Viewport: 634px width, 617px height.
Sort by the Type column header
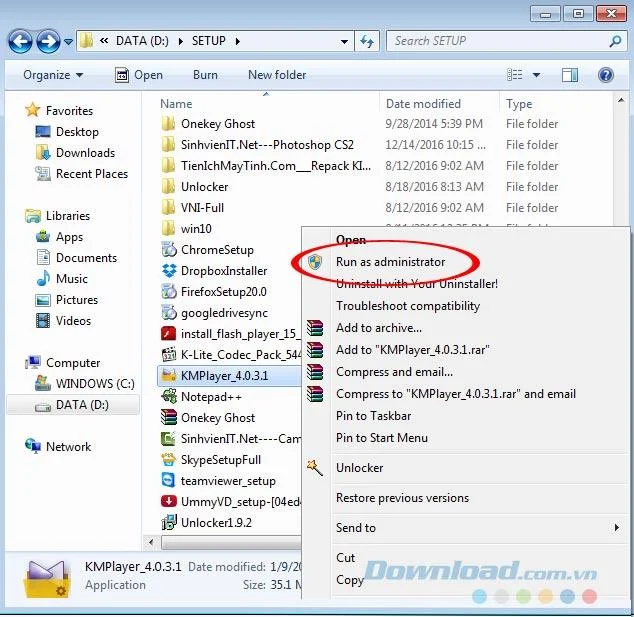(x=519, y=104)
